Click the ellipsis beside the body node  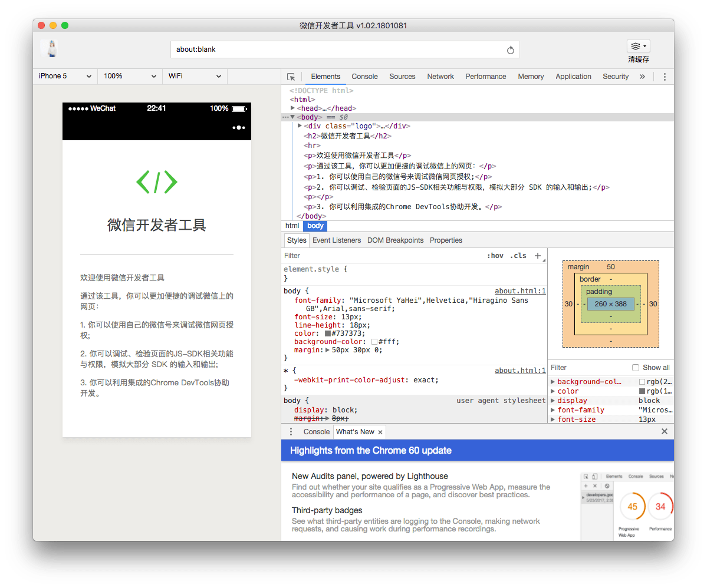coord(285,117)
